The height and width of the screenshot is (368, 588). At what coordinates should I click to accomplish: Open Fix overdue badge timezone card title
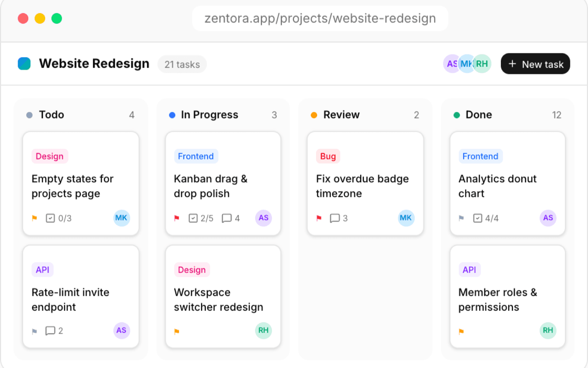pyautogui.click(x=362, y=186)
